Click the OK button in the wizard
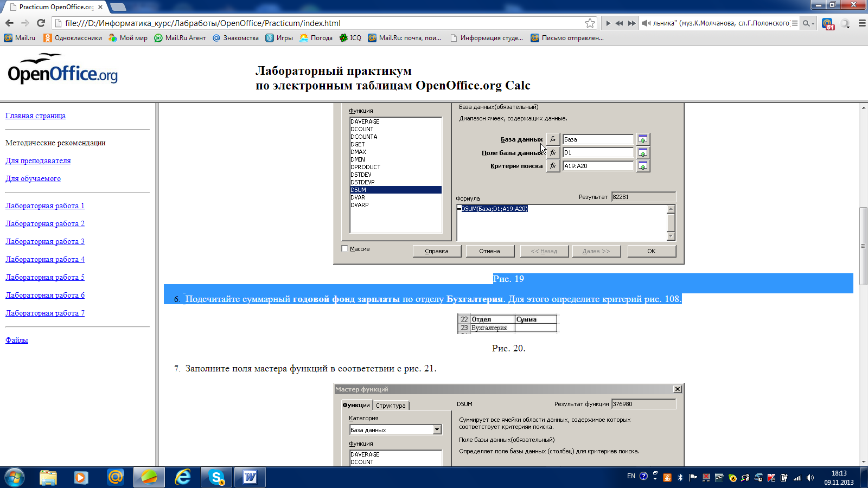The width and height of the screenshot is (868, 488). (x=652, y=251)
